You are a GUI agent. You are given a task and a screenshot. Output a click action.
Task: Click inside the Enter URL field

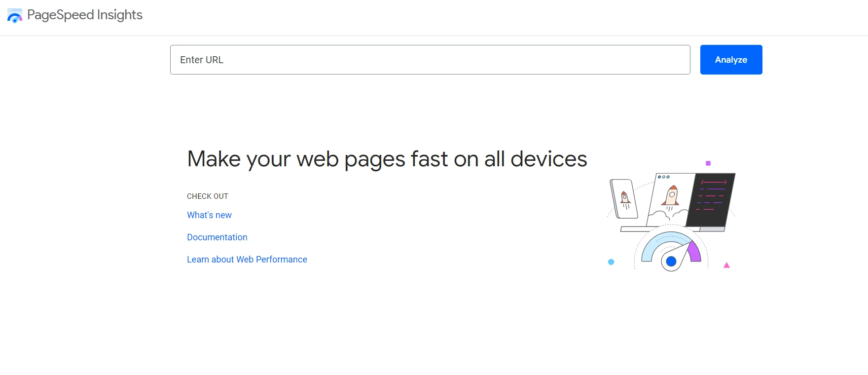[430, 60]
